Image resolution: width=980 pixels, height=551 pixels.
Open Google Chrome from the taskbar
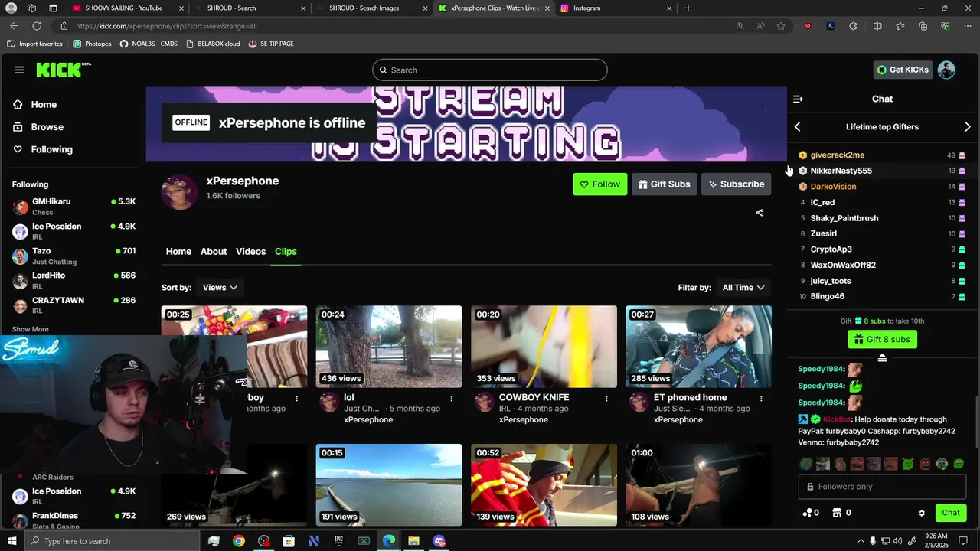pyautogui.click(x=239, y=541)
